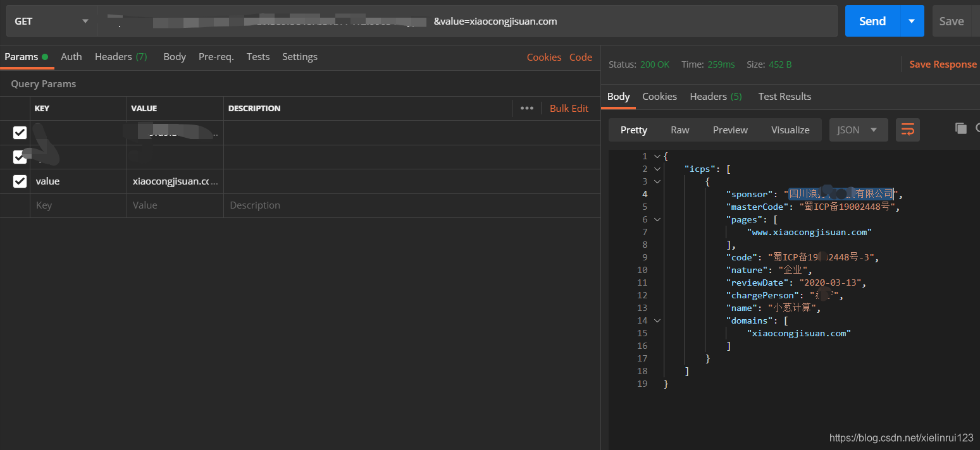
Task: Select the Visualize view
Action: coord(790,130)
